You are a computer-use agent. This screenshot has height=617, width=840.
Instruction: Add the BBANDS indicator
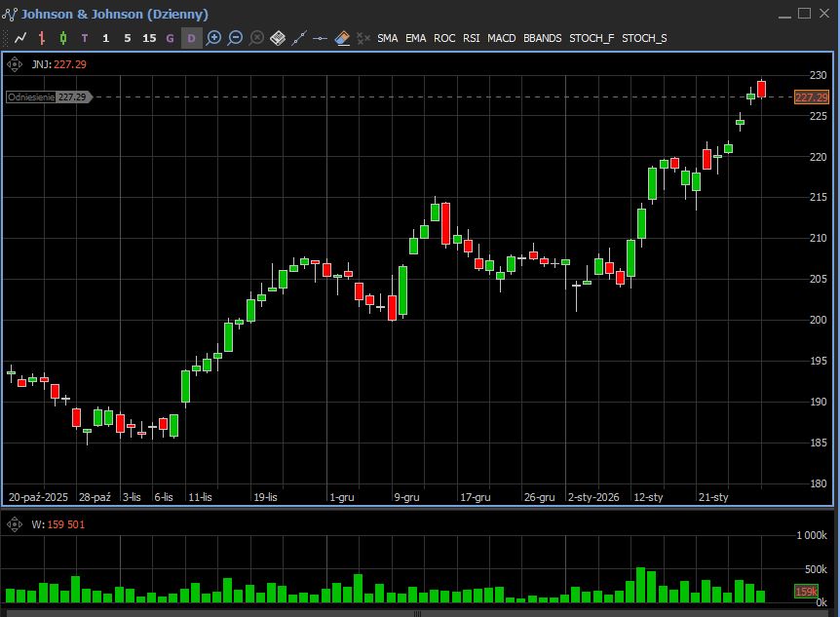tap(542, 38)
